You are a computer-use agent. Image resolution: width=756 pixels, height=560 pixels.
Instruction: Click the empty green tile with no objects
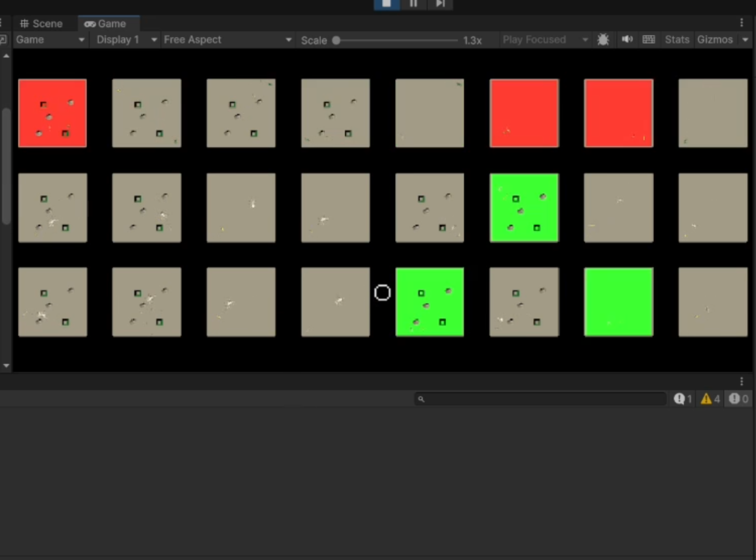618,302
